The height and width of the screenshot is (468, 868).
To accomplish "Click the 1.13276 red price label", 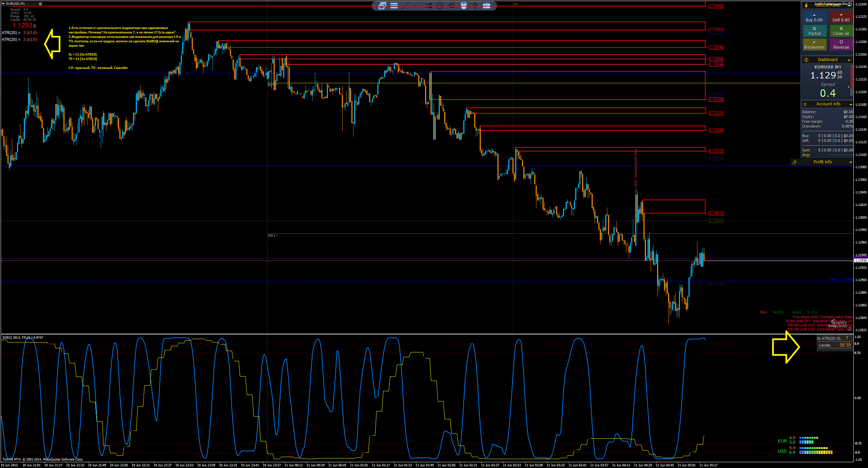I will [x=716, y=48].
